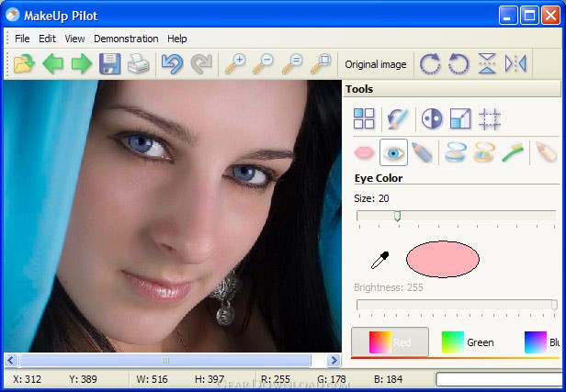This screenshot has width=566, height=392.
Task: Open an image with the folder icon
Action: coord(24,64)
